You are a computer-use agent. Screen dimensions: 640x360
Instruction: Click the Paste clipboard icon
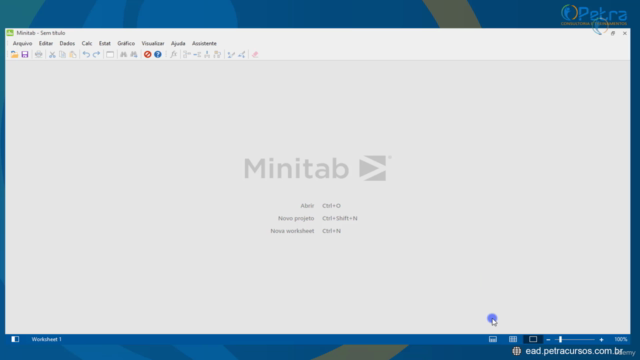pyautogui.click(x=73, y=54)
